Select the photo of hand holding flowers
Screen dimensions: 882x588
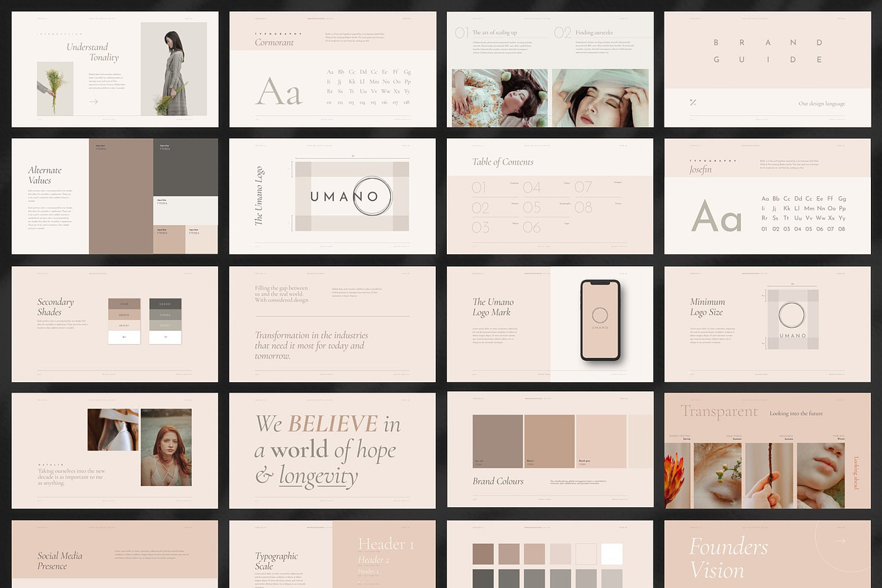click(55, 88)
